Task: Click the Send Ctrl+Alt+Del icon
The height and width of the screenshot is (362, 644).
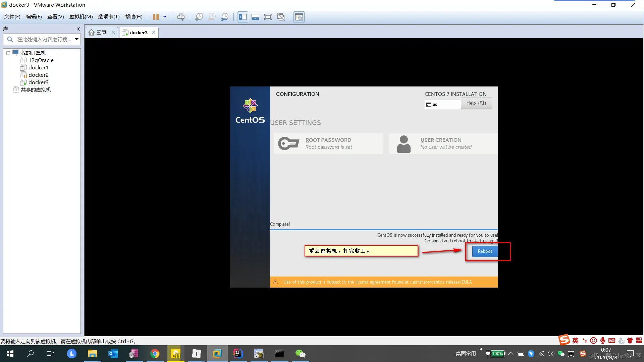Action: coord(181,17)
